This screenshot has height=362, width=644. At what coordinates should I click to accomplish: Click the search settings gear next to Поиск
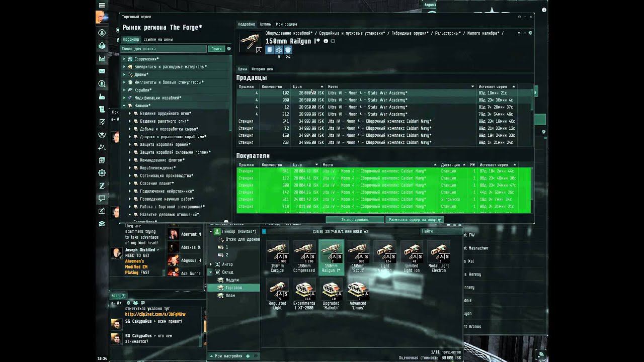(229, 49)
